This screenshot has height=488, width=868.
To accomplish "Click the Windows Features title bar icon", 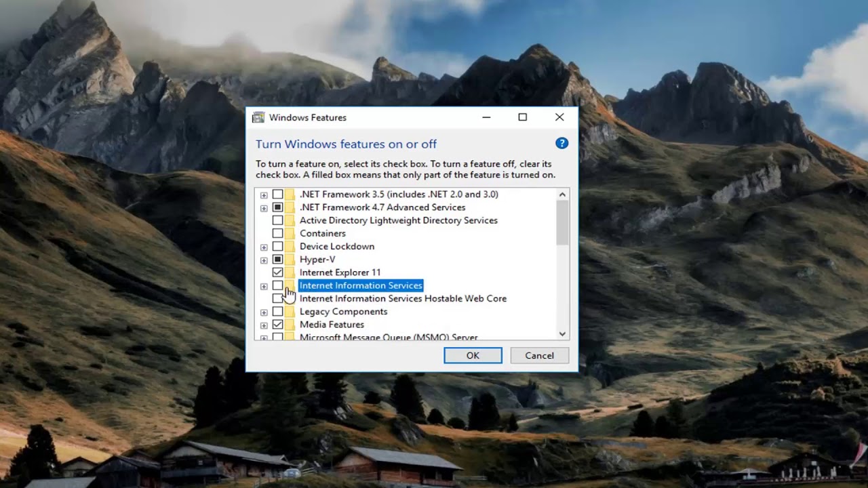I will coord(258,117).
